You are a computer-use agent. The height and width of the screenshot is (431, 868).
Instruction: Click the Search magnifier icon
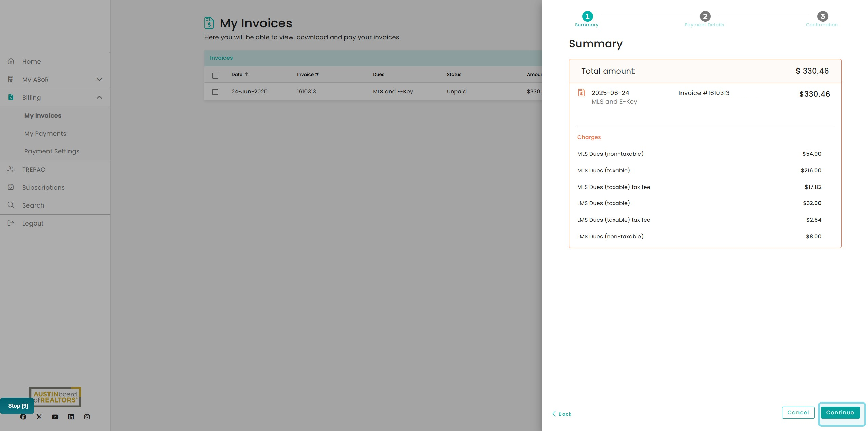[11, 205]
